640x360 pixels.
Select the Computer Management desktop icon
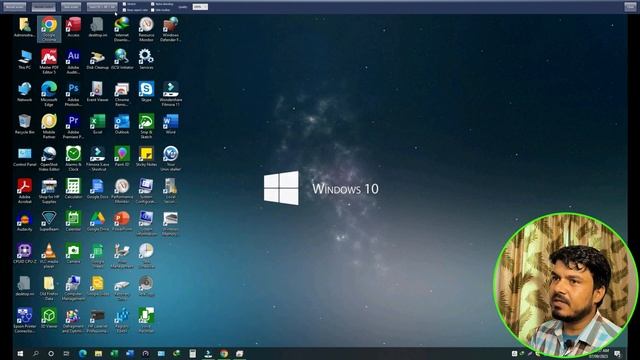(73, 288)
